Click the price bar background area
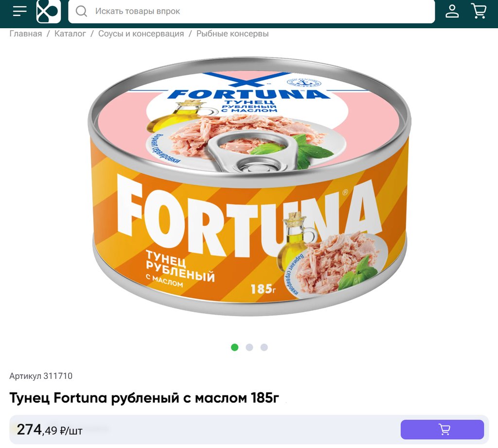 [x=241, y=429]
